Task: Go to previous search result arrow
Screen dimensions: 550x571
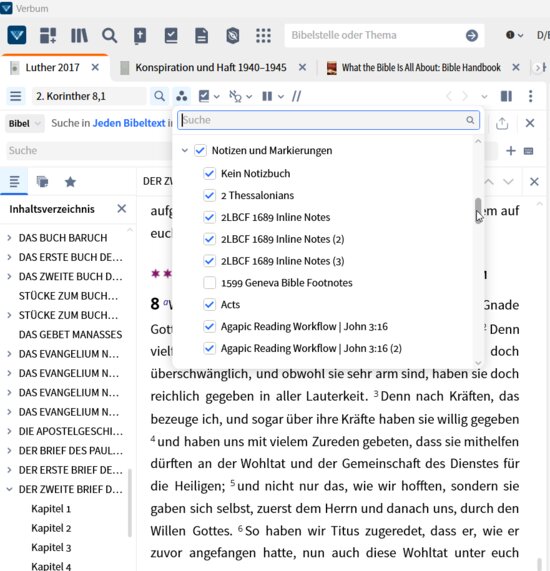Action: (x=489, y=181)
